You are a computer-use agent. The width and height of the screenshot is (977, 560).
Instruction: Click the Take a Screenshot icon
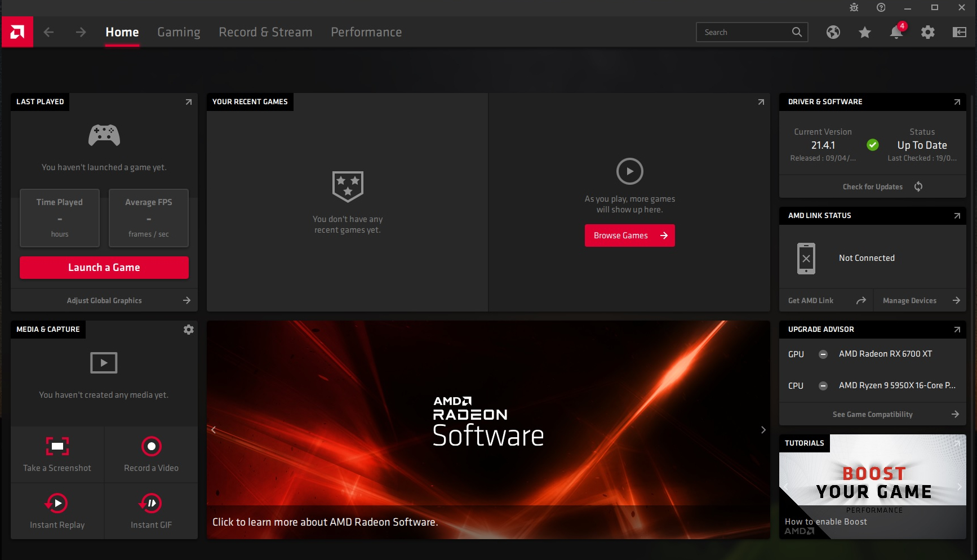click(x=57, y=446)
